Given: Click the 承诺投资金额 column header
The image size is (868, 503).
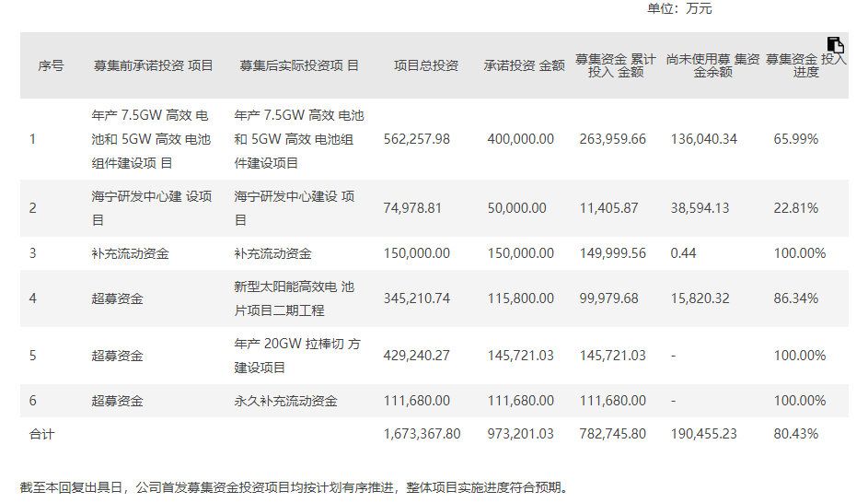Looking at the screenshot, I should (524, 65).
